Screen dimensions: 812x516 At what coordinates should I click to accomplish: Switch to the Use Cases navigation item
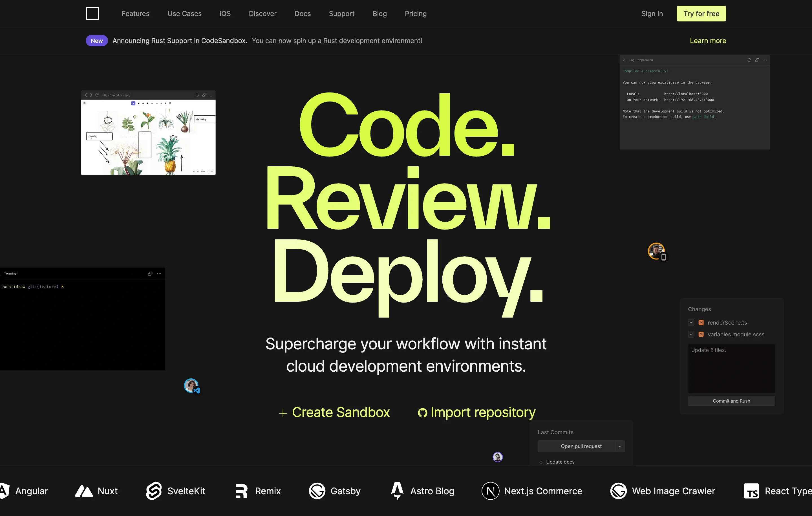184,14
